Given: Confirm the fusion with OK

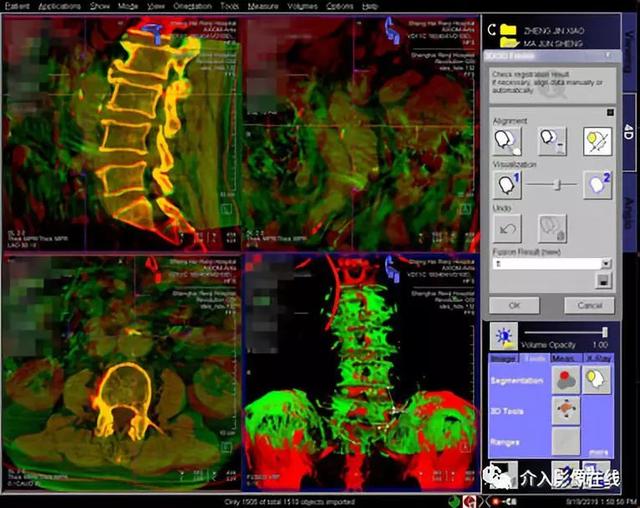Looking at the screenshot, I should [x=514, y=305].
